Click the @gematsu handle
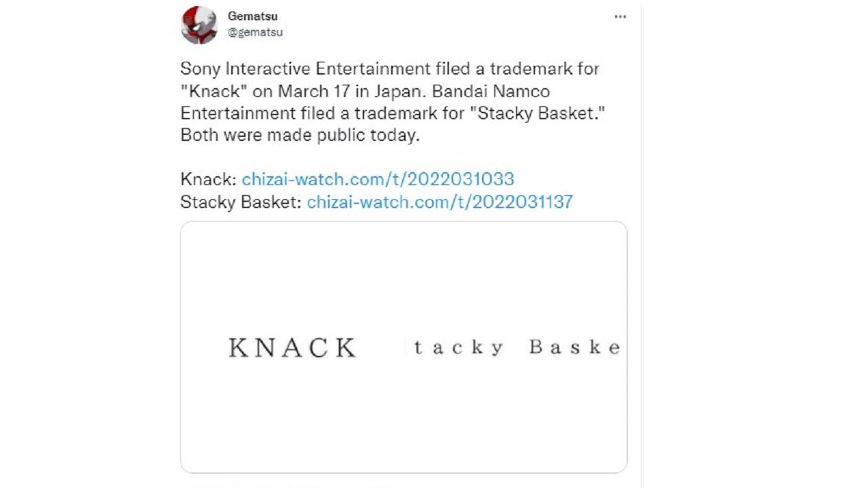This screenshot has width=868, height=488. tap(255, 32)
